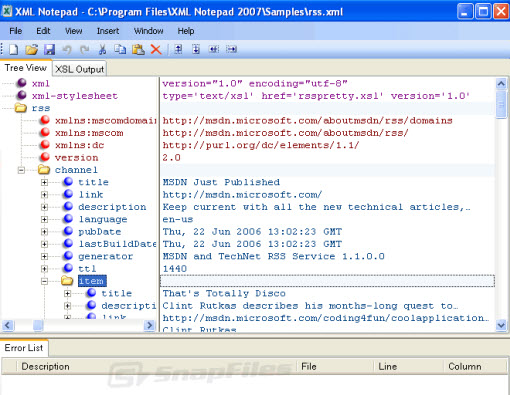Click the folder icon next to channel
510x395 pixels.
pyautogui.click(x=44, y=169)
